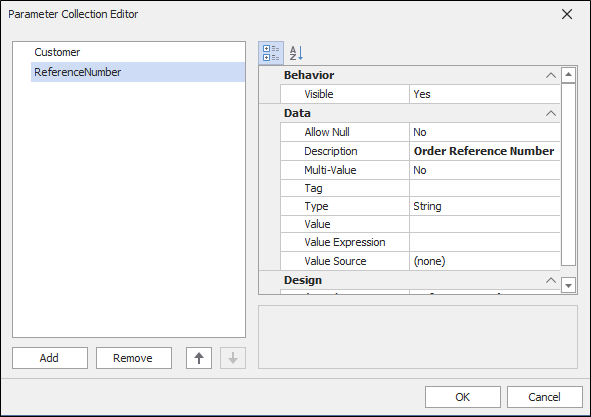Sort properties alphabetically with A-Z icon
591x417 pixels.
coord(296,53)
